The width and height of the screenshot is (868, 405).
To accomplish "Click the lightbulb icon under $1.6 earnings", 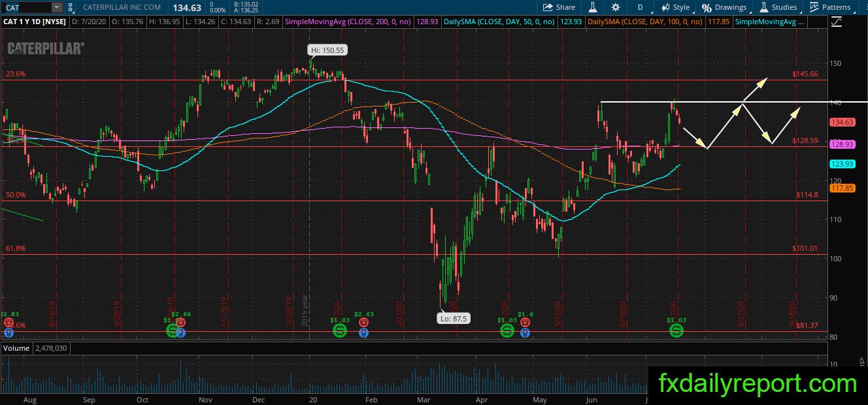I will pos(524,332).
